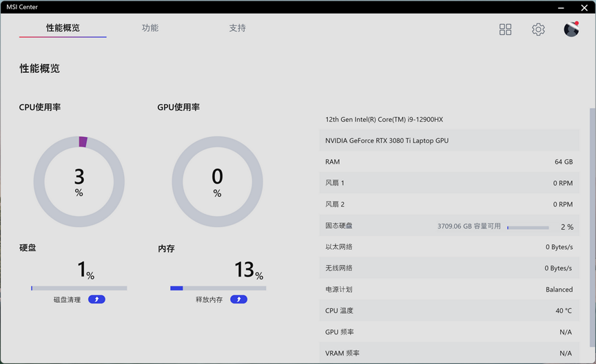
Task: Minimize the MSI Center window
Action: (562, 8)
